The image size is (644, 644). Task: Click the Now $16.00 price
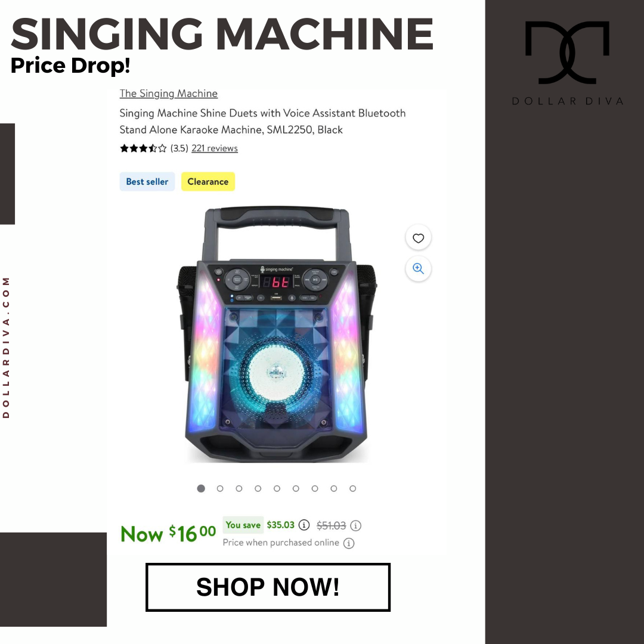click(x=168, y=534)
